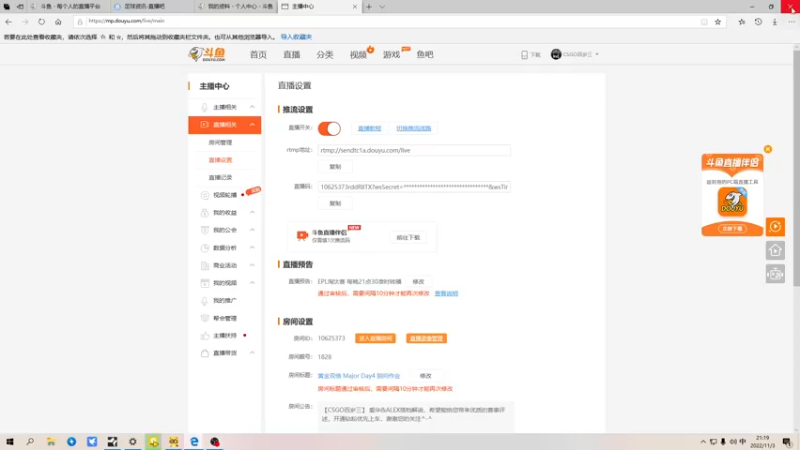Screen dimensions: 800x450
Task: Expand the 我的公会 chevron
Action: tap(252, 230)
